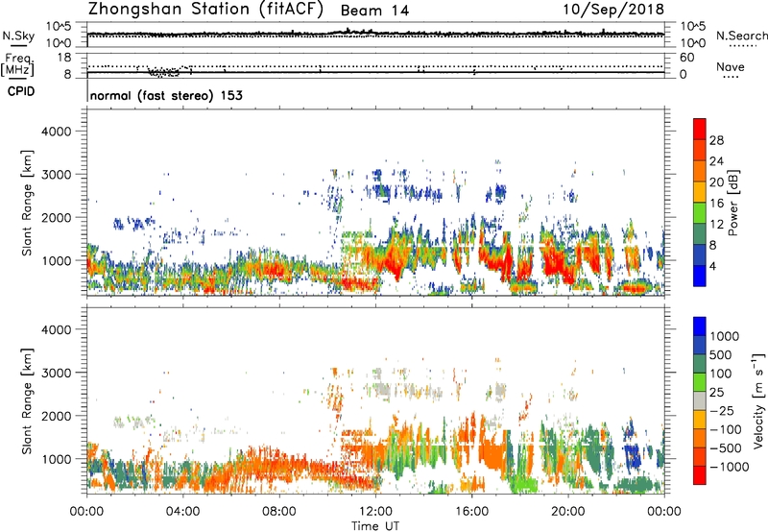Click the 'CPID' label
Image resolution: width=768 pixels, height=532 pixels.
[21, 91]
